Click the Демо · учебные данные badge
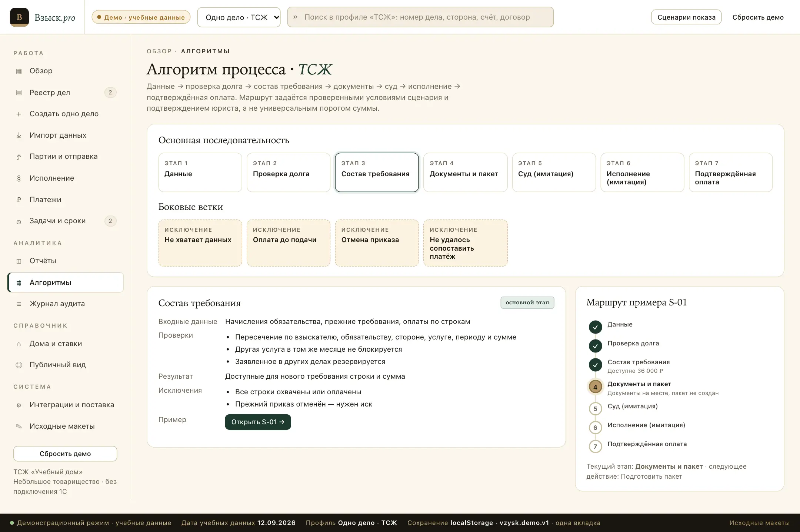 click(x=141, y=17)
